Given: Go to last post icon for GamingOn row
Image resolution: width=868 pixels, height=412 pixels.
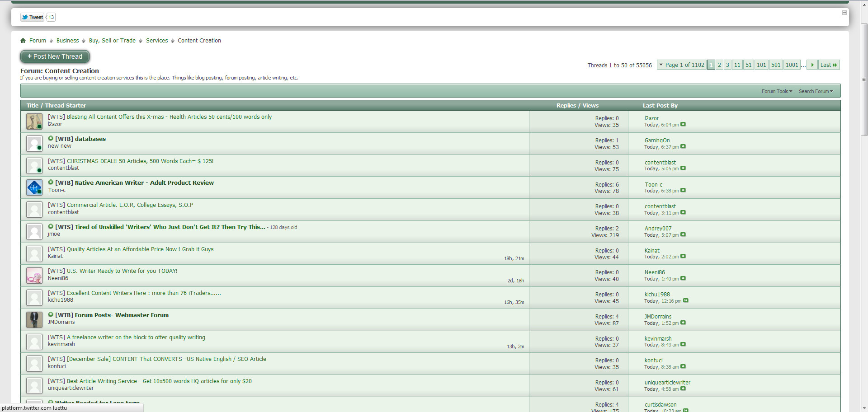Looking at the screenshot, I should pyautogui.click(x=683, y=147).
